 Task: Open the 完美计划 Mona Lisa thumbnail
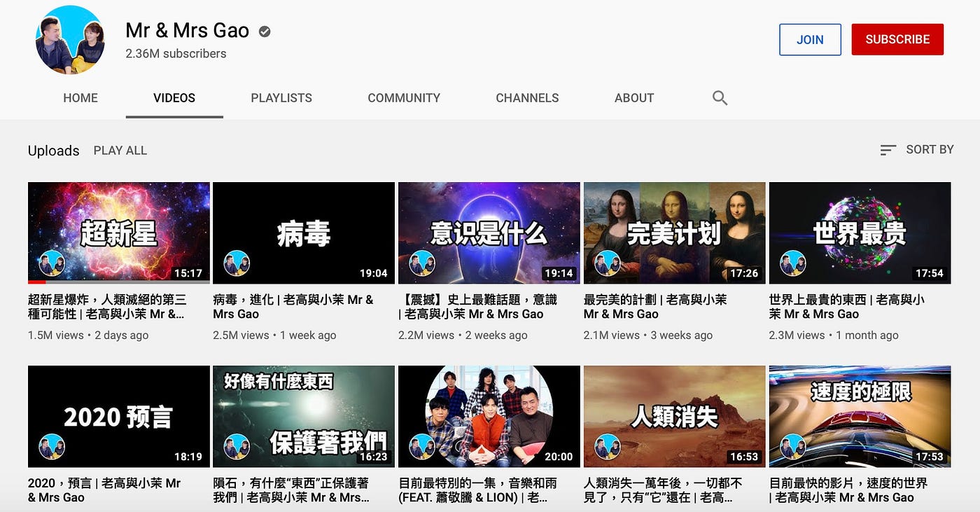pyautogui.click(x=675, y=233)
